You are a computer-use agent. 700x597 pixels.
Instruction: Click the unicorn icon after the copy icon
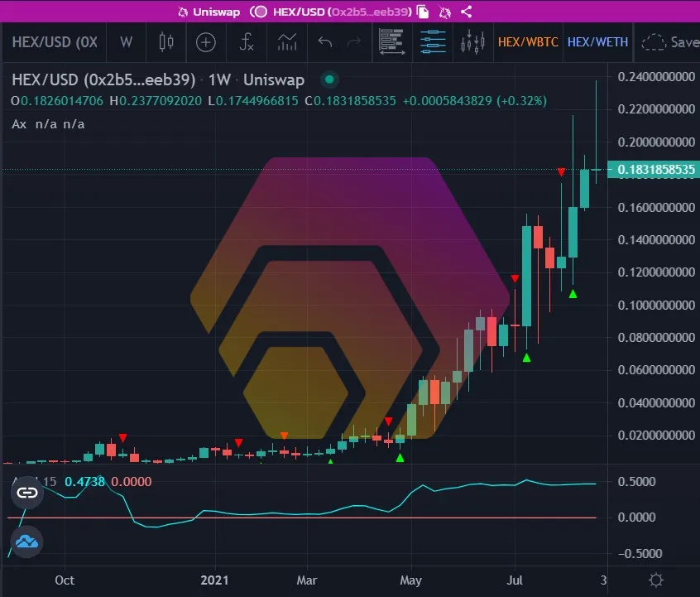point(444,12)
